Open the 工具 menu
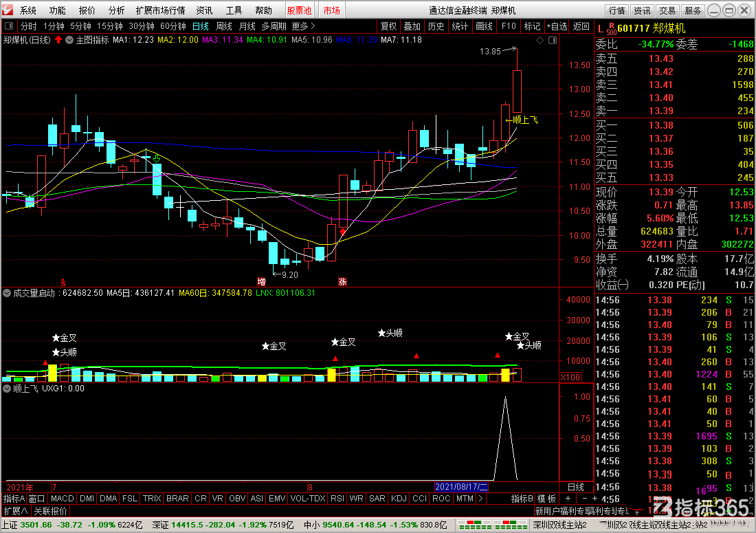 point(234,10)
